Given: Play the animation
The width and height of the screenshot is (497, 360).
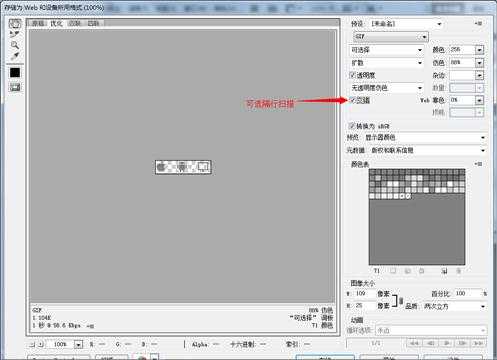Looking at the screenshot, I should [446, 343].
